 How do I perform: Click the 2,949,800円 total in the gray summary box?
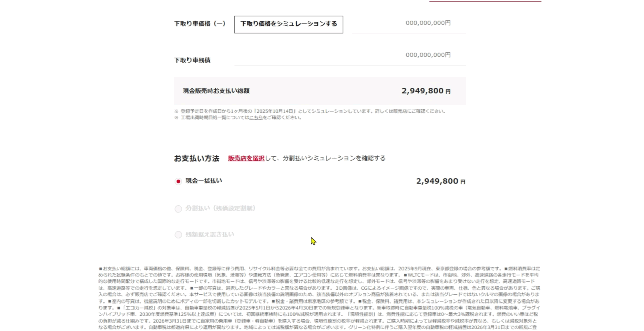point(426,91)
